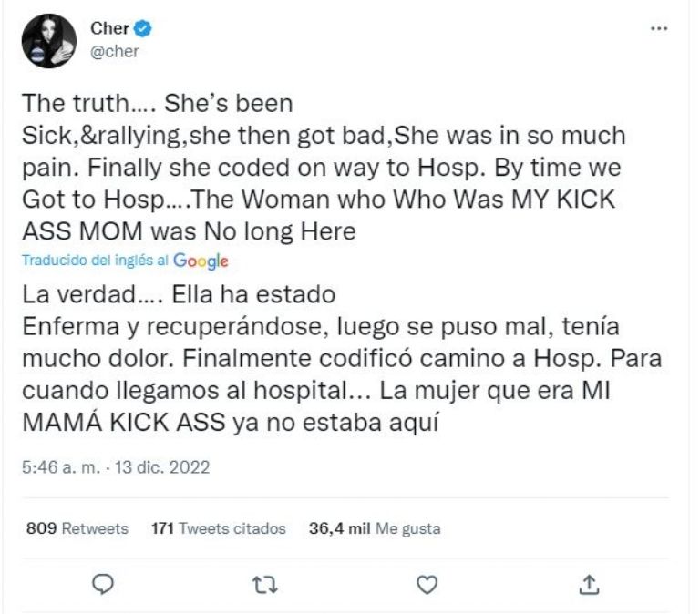
Task: Reply using the speech bubble icon
Action: 104,584
